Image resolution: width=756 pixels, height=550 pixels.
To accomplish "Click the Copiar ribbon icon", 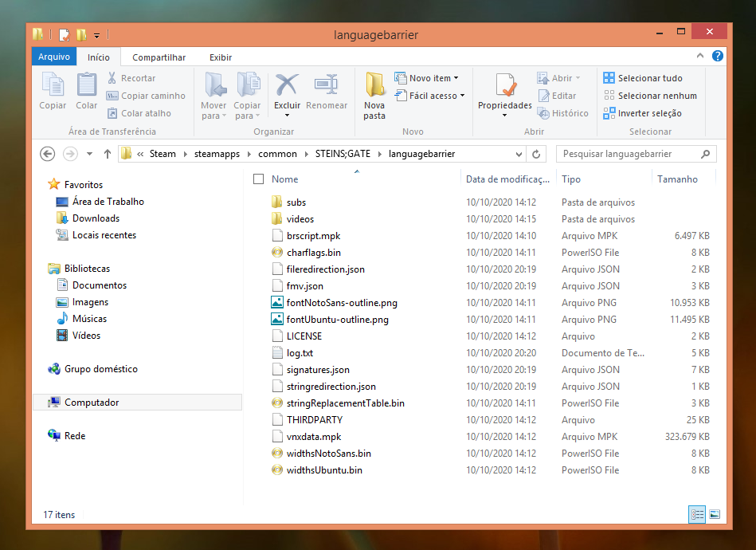I will pos(53,91).
